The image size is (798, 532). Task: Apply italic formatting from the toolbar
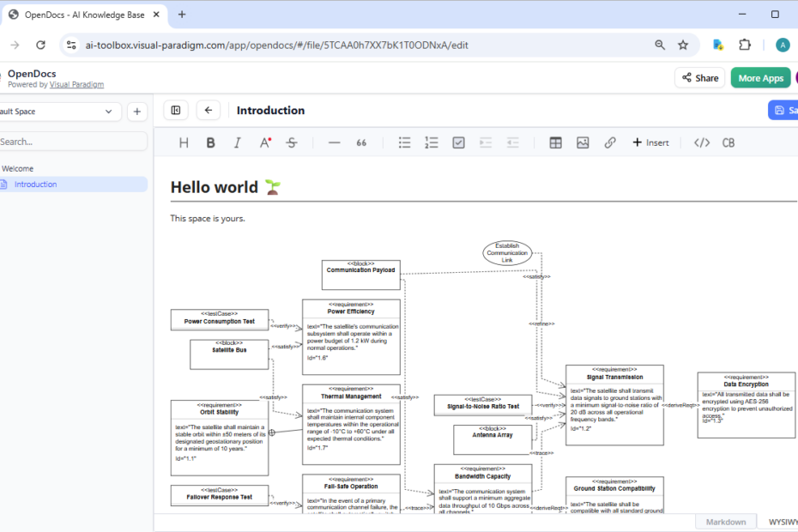(238, 142)
